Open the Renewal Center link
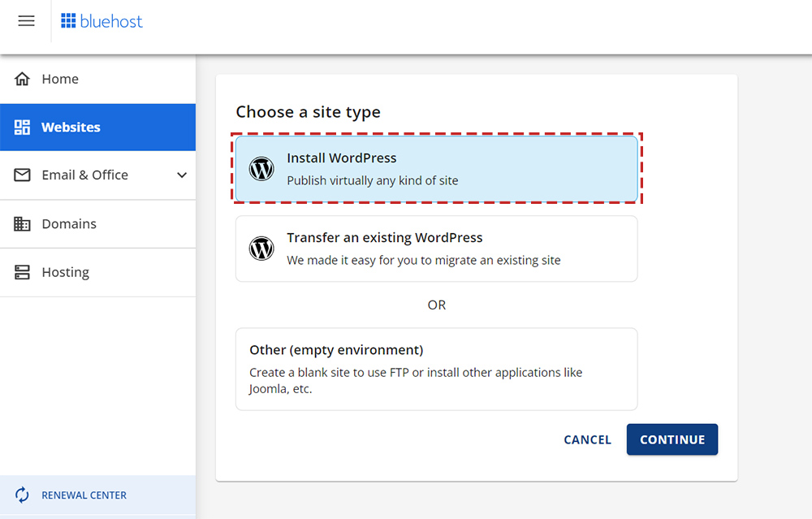Viewport: 812px width, 519px height. pos(98,495)
